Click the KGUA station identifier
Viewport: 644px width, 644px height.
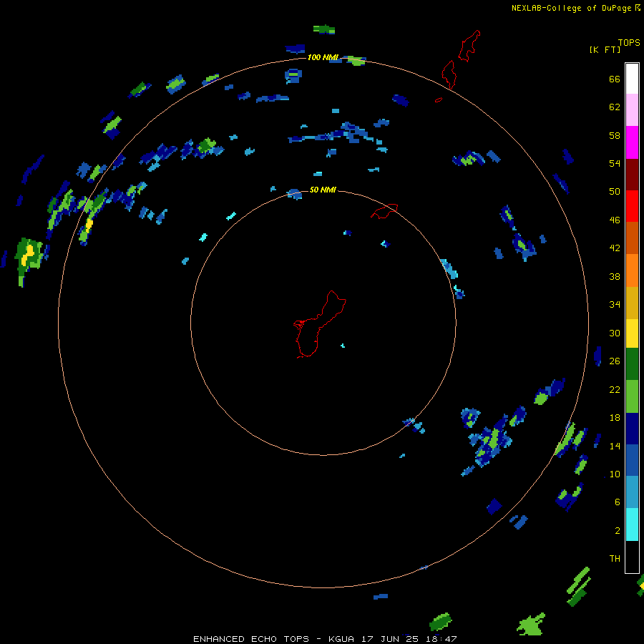point(343,639)
